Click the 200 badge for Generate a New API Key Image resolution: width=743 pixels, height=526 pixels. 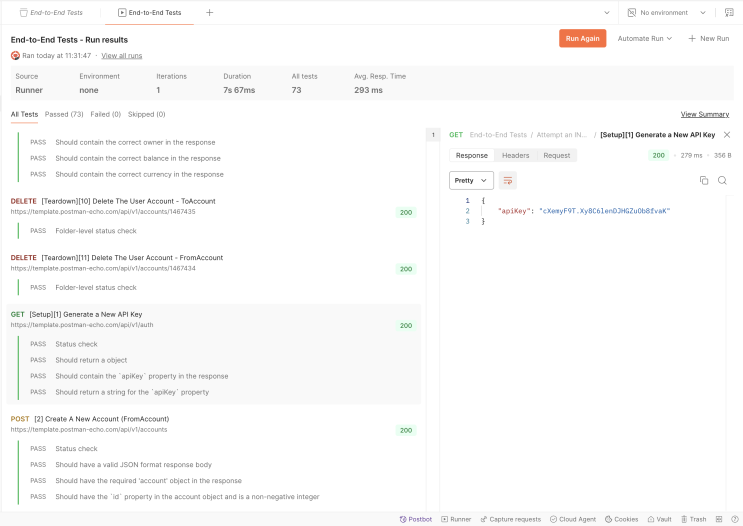click(406, 326)
